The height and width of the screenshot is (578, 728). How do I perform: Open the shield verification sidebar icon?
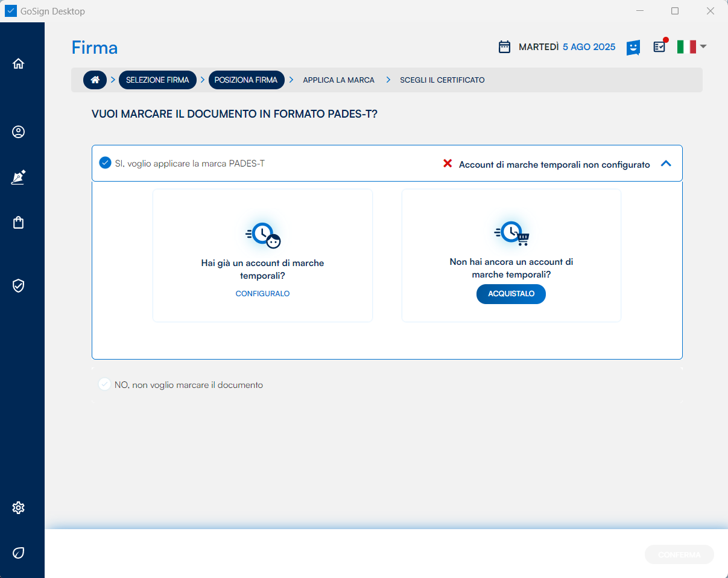click(19, 285)
